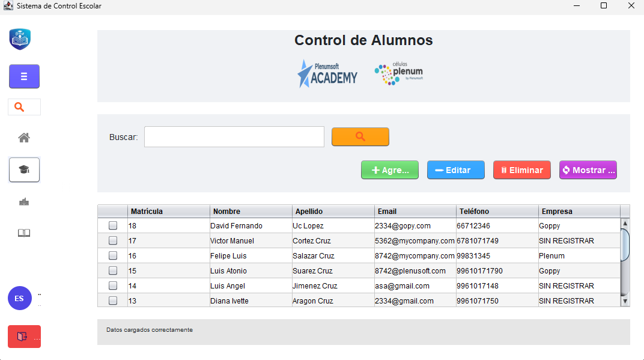Image resolution: width=644 pixels, height=360 pixels.
Task: Check the row for David Fernando
Action: tap(112, 225)
